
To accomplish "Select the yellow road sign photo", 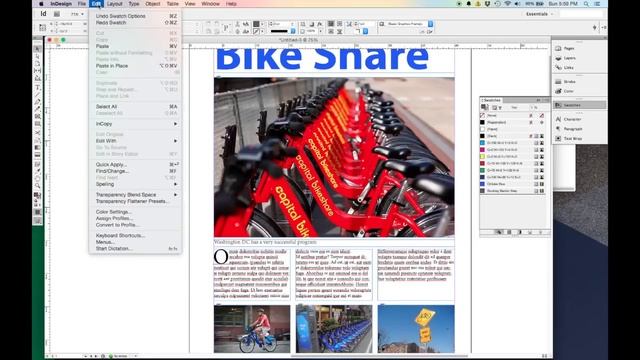I will 416,329.
